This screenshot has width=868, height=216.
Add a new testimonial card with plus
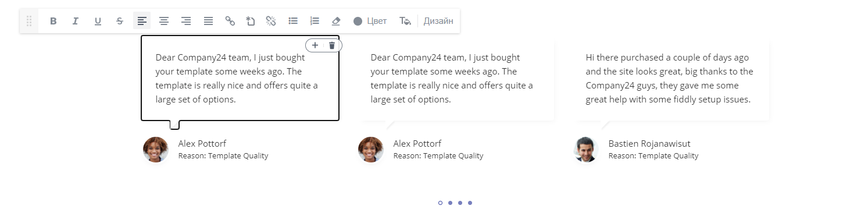pos(315,45)
